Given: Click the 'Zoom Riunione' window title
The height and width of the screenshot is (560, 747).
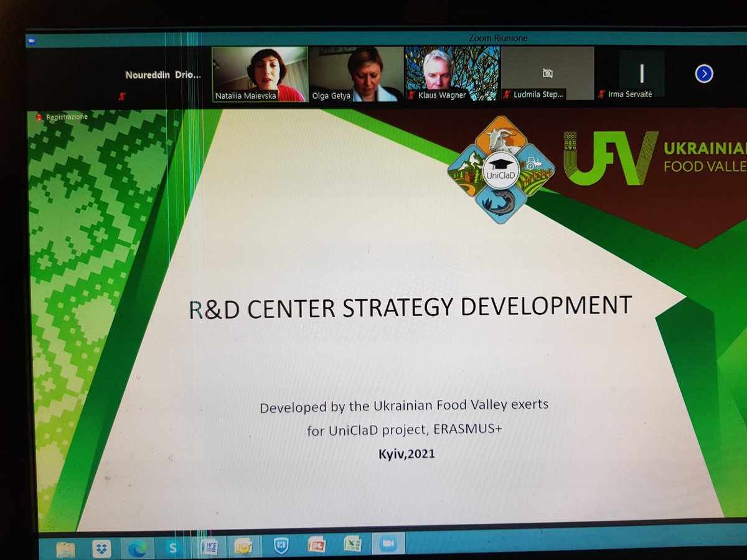Looking at the screenshot, I should (x=498, y=38).
